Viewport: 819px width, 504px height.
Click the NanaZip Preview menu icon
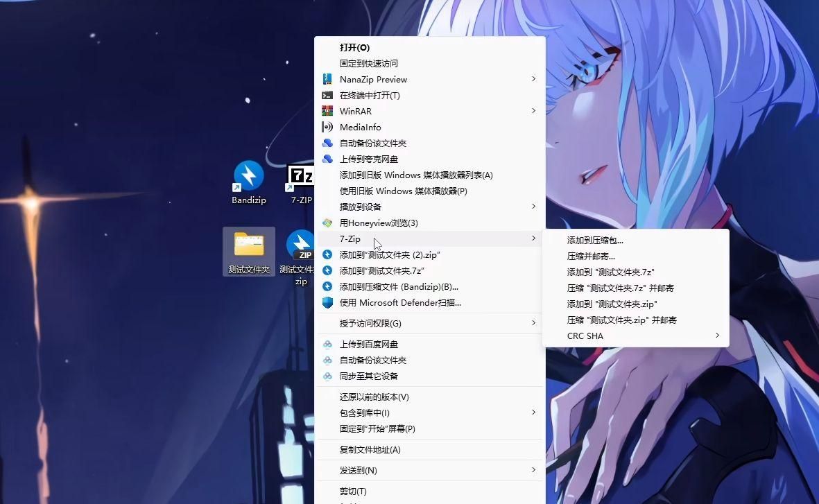(x=327, y=80)
